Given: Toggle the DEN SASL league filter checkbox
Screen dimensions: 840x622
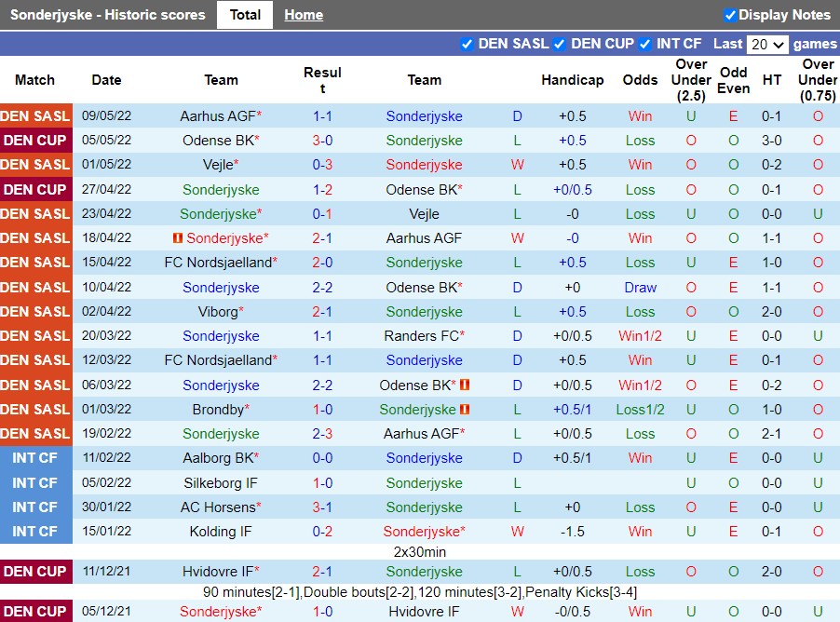Looking at the screenshot, I should 467,44.
